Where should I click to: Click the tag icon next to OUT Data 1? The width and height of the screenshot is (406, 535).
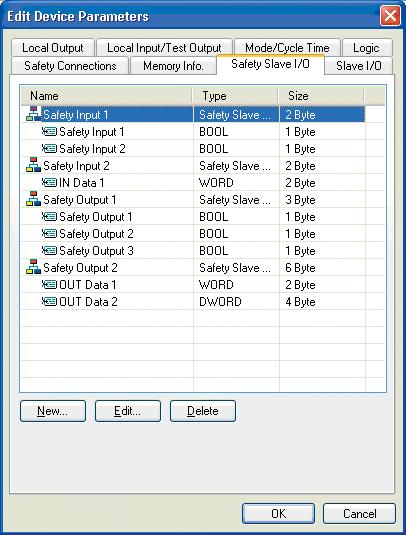[49, 285]
